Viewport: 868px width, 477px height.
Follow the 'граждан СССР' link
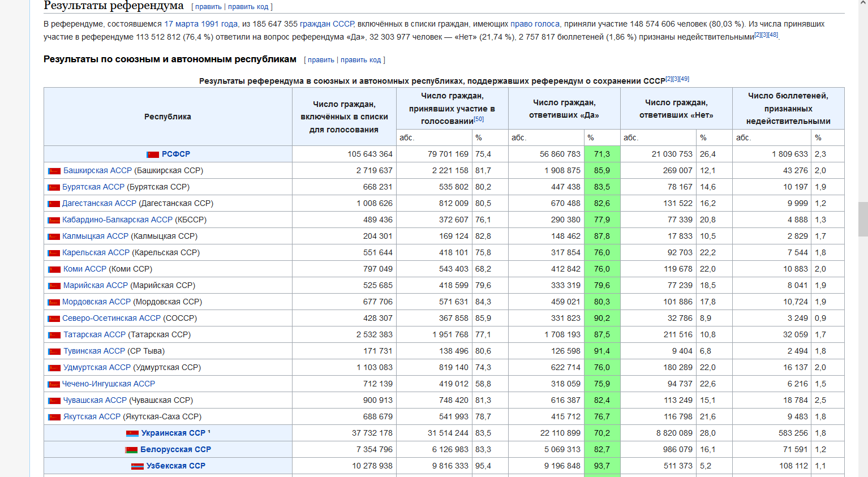click(327, 24)
